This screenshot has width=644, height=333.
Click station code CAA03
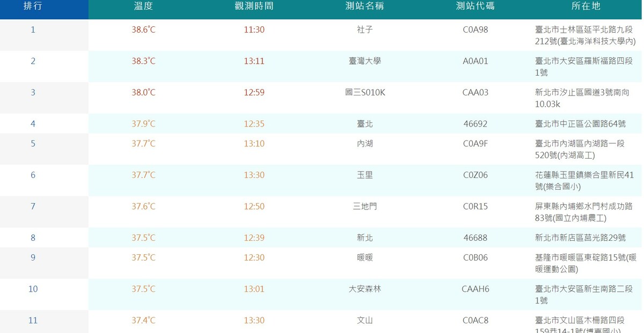(x=475, y=93)
